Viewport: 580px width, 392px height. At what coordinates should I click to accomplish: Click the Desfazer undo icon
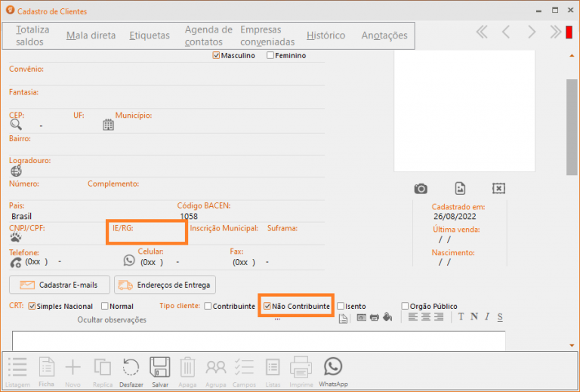tap(131, 368)
